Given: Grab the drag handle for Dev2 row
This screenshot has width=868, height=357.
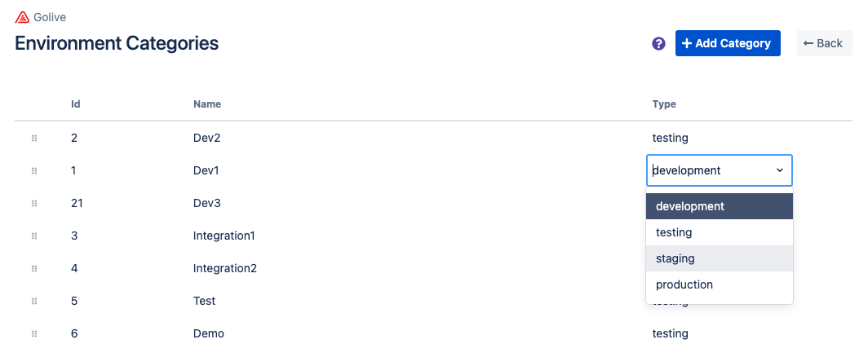Looking at the screenshot, I should [34, 139].
